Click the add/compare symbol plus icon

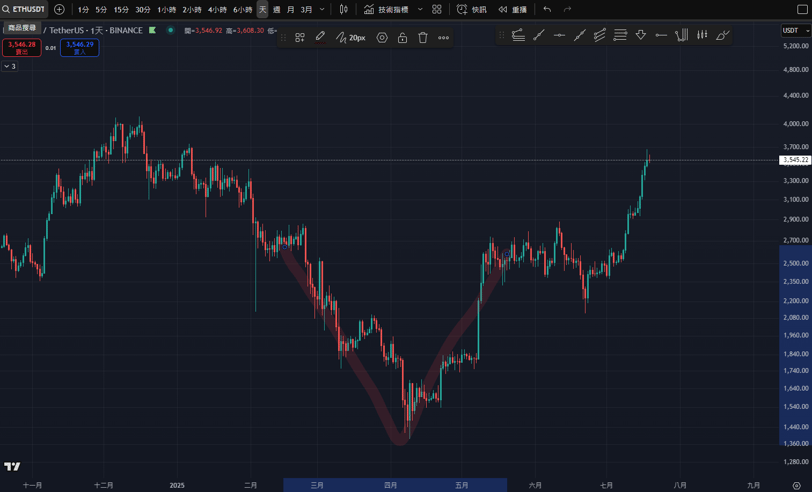coord(60,9)
